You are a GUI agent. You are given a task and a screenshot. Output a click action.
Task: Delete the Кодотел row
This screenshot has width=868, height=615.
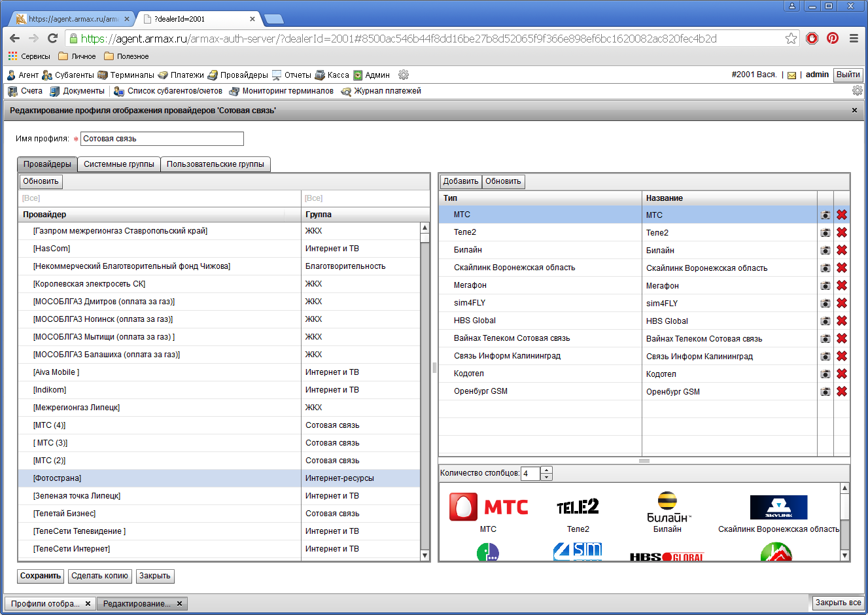click(x=842, y=374)
